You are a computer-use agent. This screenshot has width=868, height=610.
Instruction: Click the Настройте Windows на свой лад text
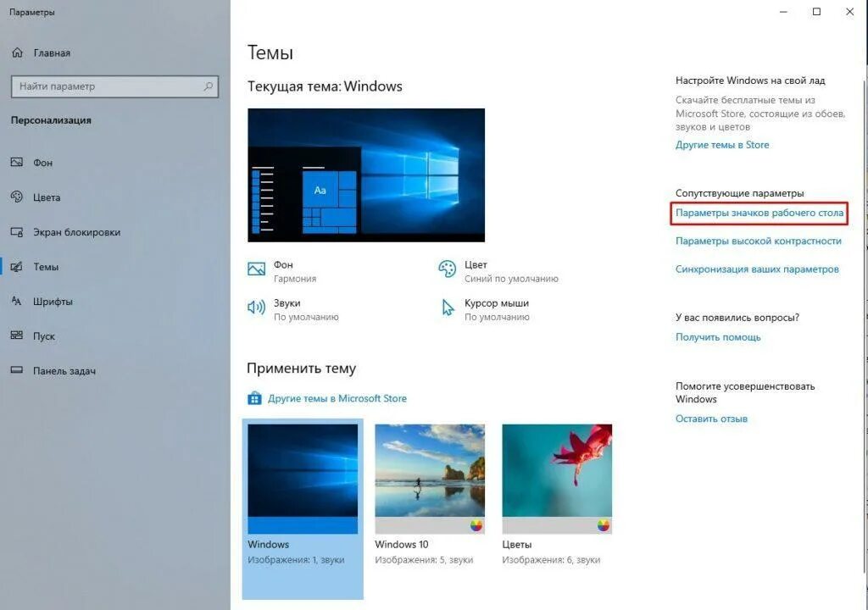(x=750, y=80)
